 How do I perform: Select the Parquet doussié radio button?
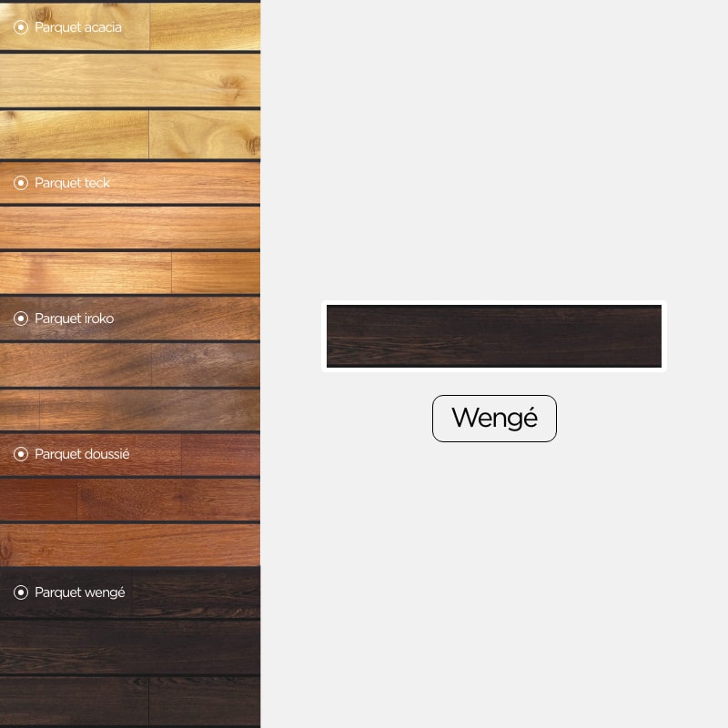[x=21, y=454]
